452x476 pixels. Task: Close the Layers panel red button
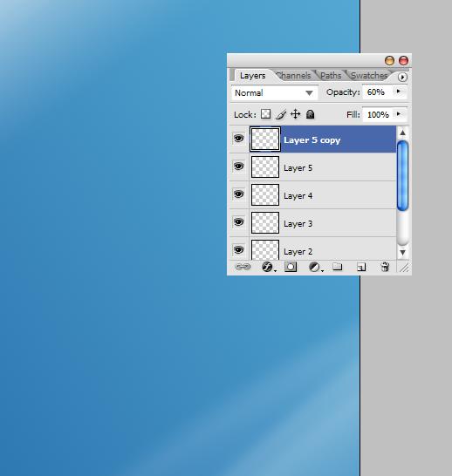[x=403, y=60]
